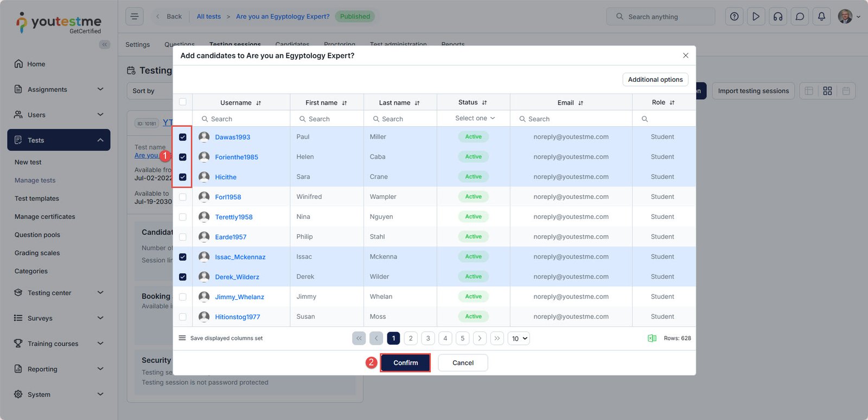Open the headset support icon
This screenshot has height=420, width=868.
tap(777, 17)
